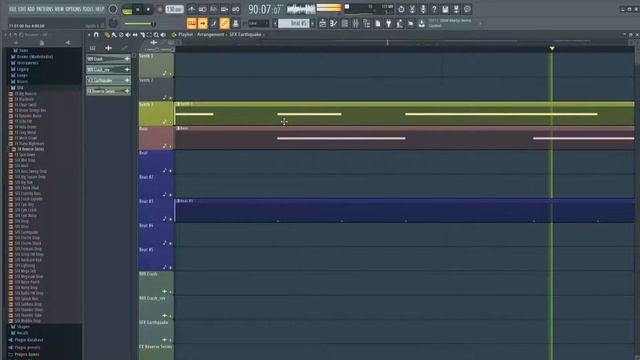
Task: Click the record button in transport
Action: [x=160, y=10]
